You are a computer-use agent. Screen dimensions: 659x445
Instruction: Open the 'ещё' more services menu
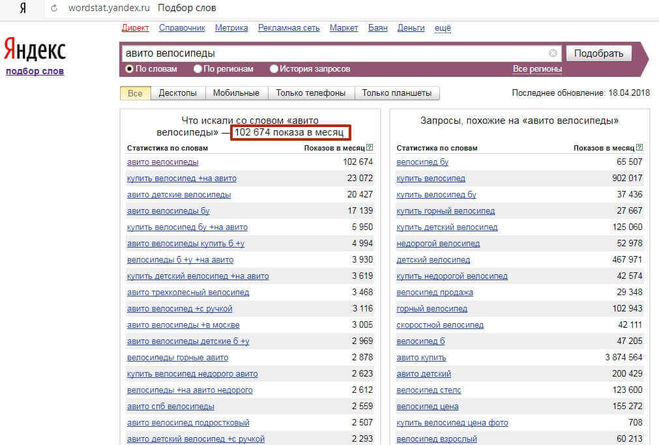(443, 28)
